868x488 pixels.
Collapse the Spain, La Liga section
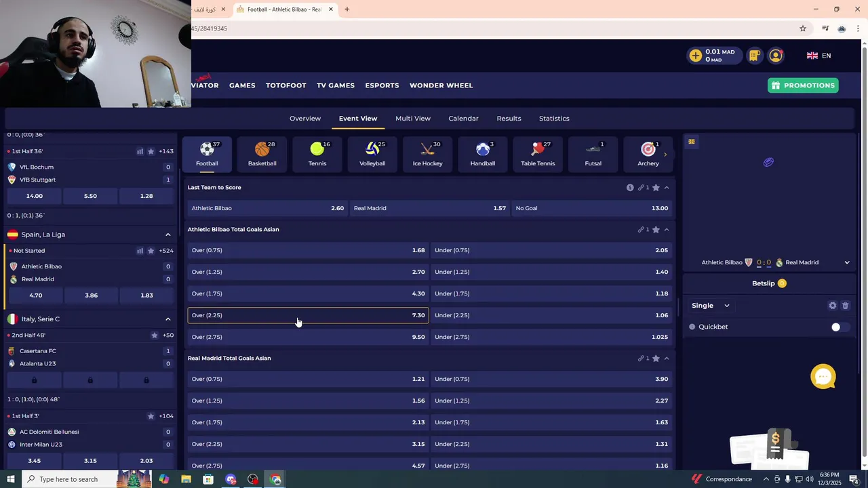(x=168, y=235)
